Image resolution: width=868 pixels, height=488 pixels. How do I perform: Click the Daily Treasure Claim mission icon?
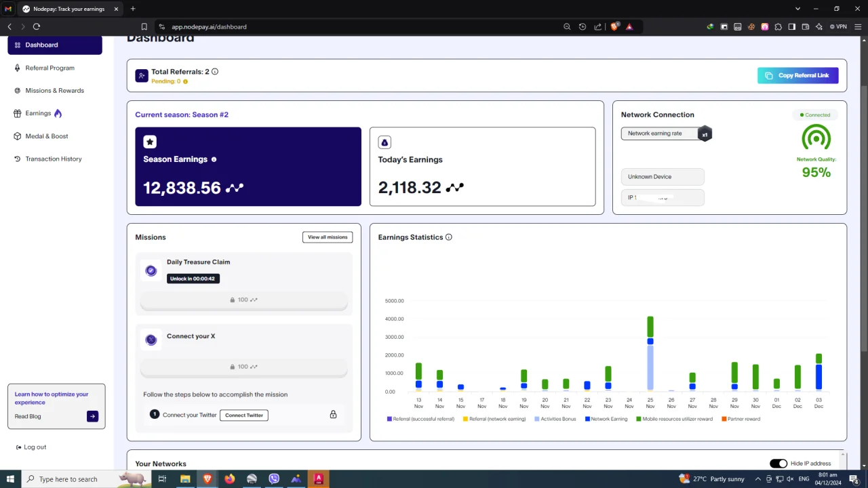coord(151,270)
